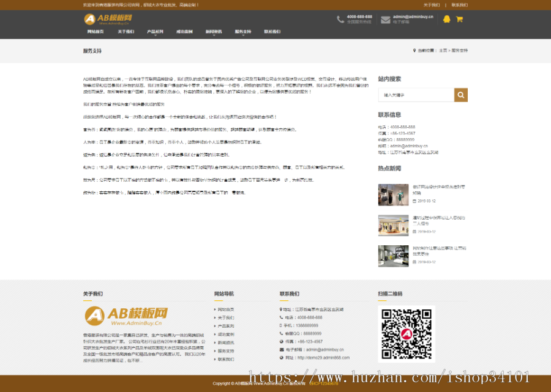Click the phone icon next to 4008-888-888
The height and width of the screenshot is (392, 551).
point(340,20)
